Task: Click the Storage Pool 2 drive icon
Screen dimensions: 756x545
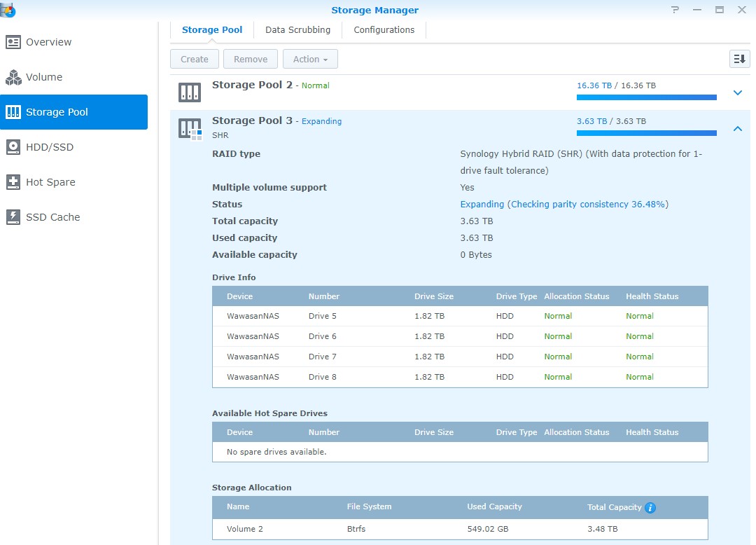Action: point(190,92)
